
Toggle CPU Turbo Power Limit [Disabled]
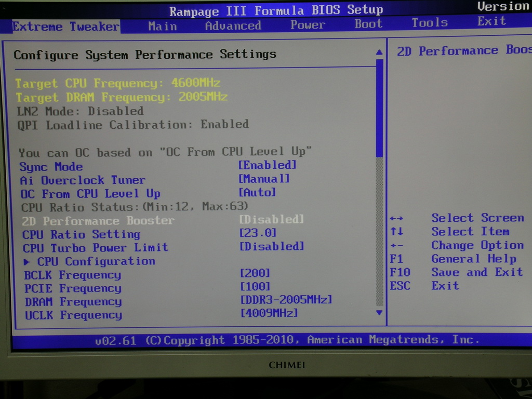pyautogui.click(x=272, y=246)
